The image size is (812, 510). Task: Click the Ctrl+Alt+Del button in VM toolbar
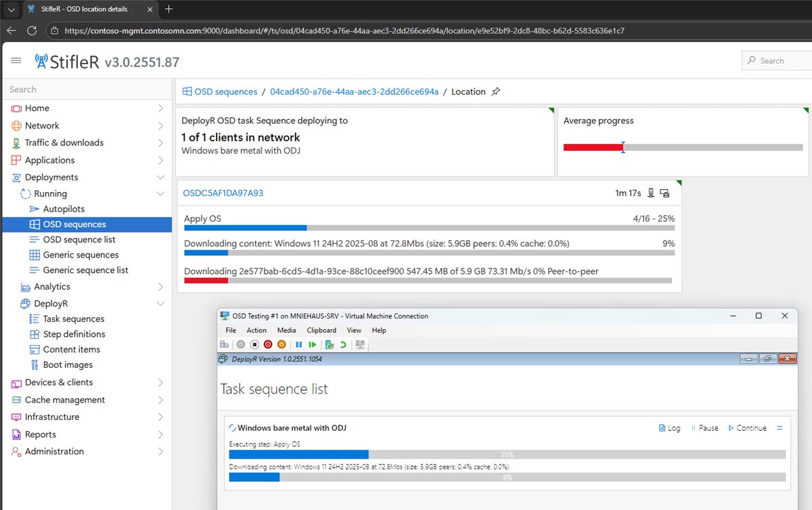click(224, 344)
